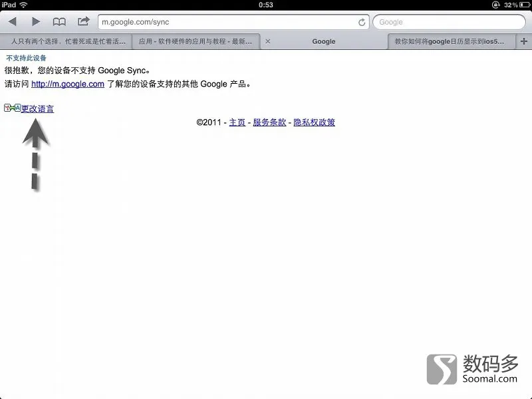Screen dimensions: 532x399
Task: Focus the Google search field
Action: [450, 22]
